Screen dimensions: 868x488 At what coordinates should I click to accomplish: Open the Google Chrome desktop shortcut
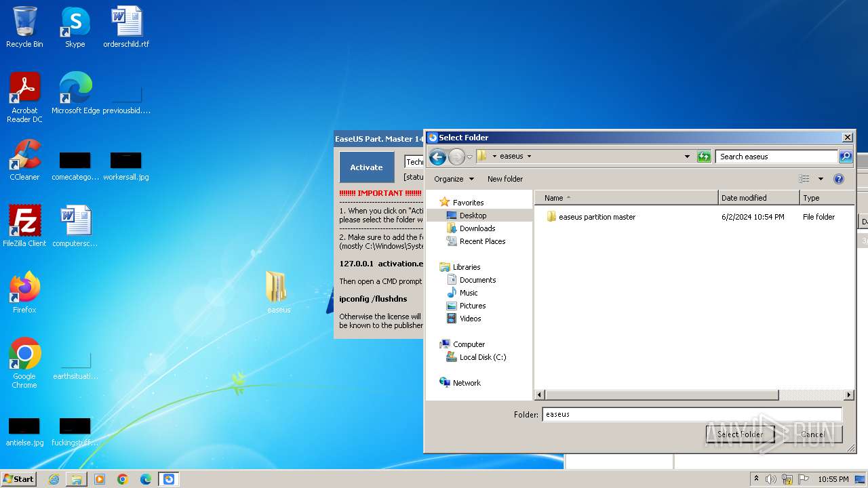24,363
